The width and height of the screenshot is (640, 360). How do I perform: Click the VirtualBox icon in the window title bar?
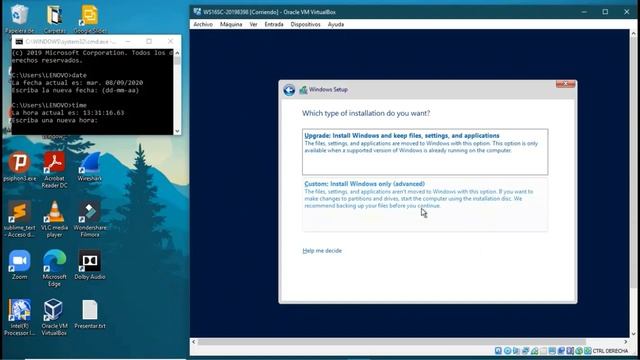[x=197, y=12]
